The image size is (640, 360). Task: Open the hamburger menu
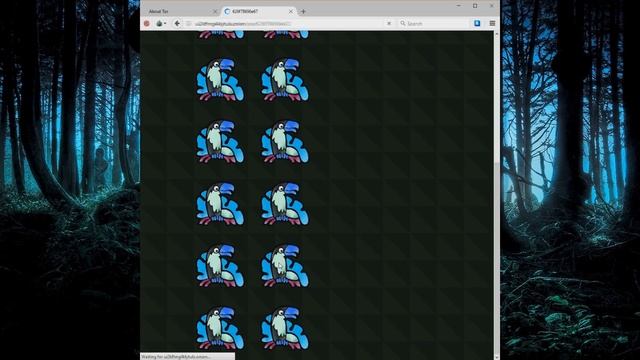pos(492,23)
